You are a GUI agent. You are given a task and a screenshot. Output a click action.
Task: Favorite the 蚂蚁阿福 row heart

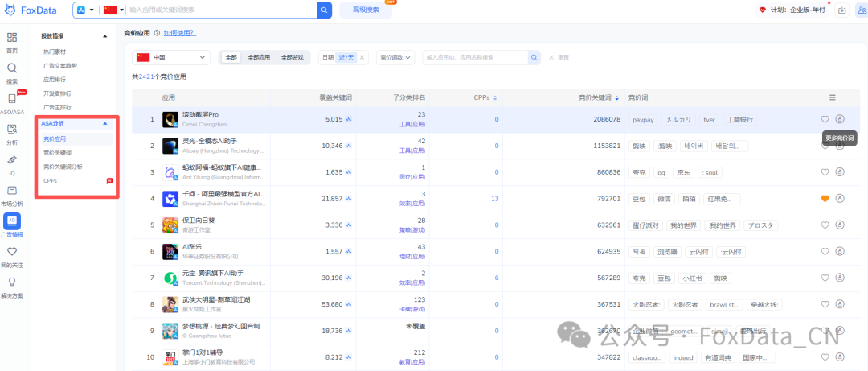tap(825, 172)
